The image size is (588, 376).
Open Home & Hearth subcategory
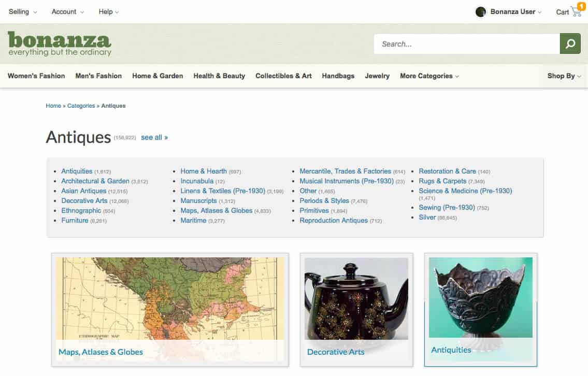point(204,171)
